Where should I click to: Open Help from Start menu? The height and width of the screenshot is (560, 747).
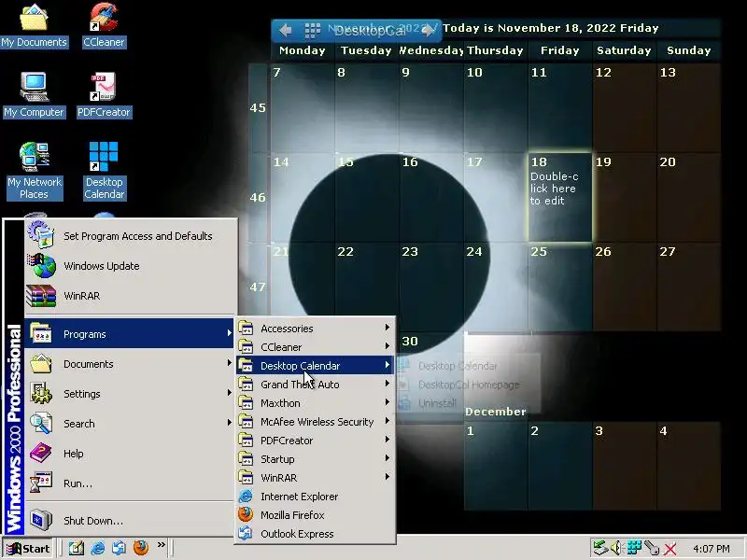point(130,454)
